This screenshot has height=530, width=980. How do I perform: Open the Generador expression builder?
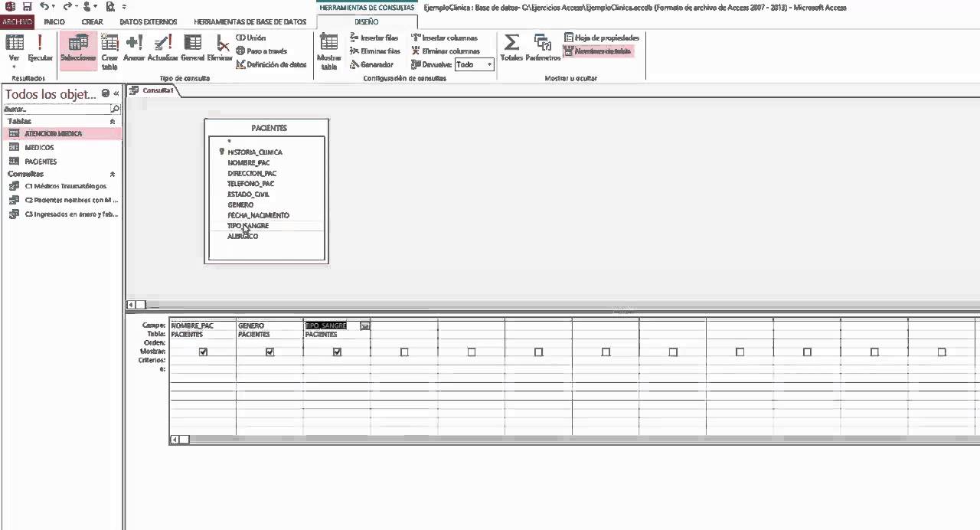click(371, 64)
